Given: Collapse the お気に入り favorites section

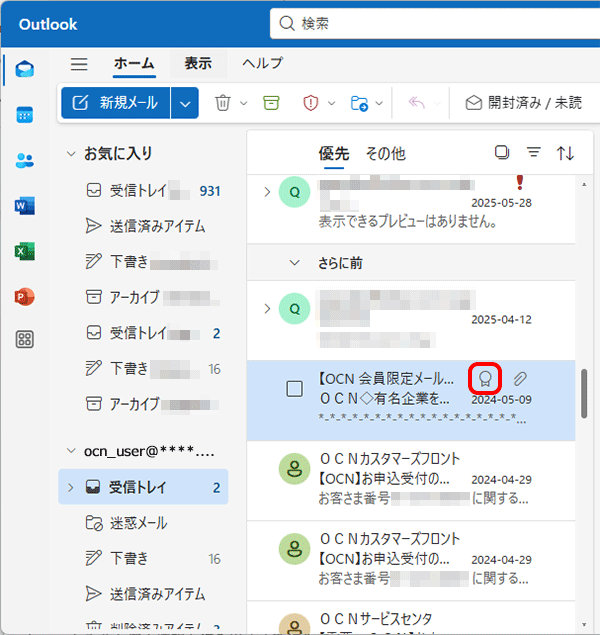Looking at the screenshot, I should (x=70, y=154).
